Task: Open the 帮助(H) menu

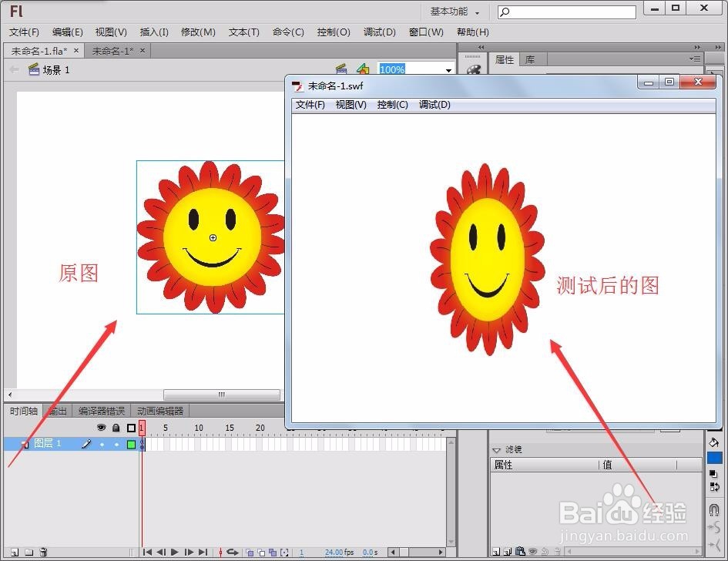Action: pyautogui.click(x=473, y=32)
